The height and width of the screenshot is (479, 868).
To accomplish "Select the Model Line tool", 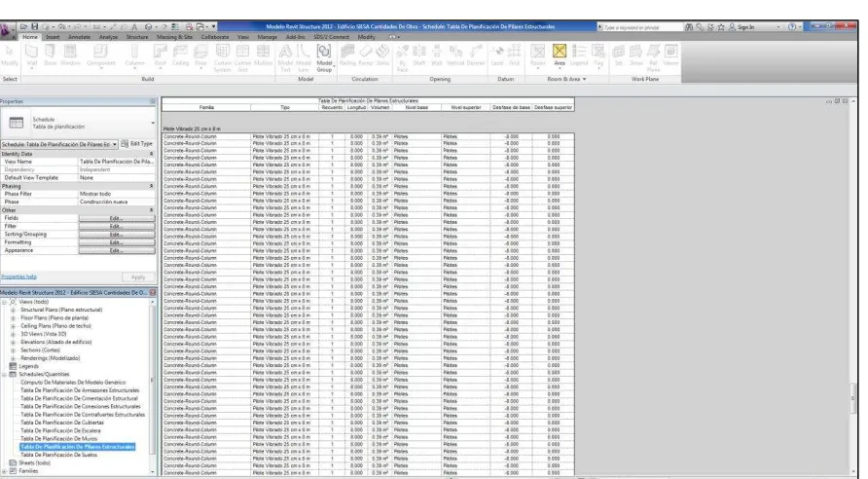I will (x=304, y=58).
